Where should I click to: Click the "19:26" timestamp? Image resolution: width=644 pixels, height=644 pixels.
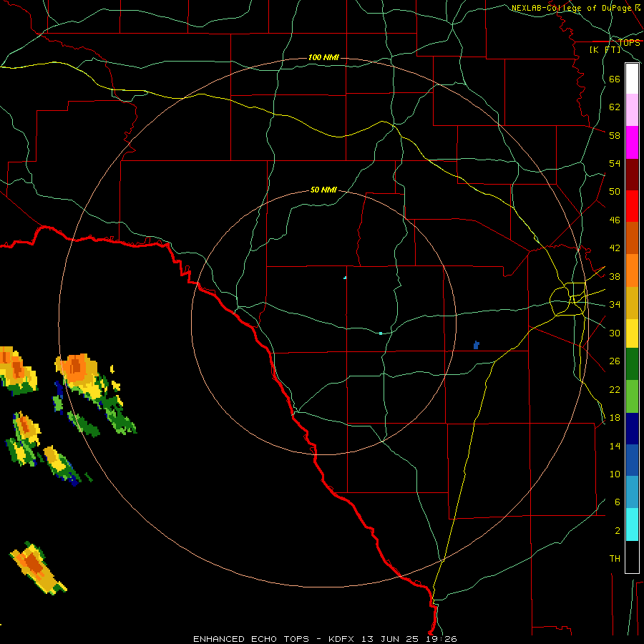[440, 639]
